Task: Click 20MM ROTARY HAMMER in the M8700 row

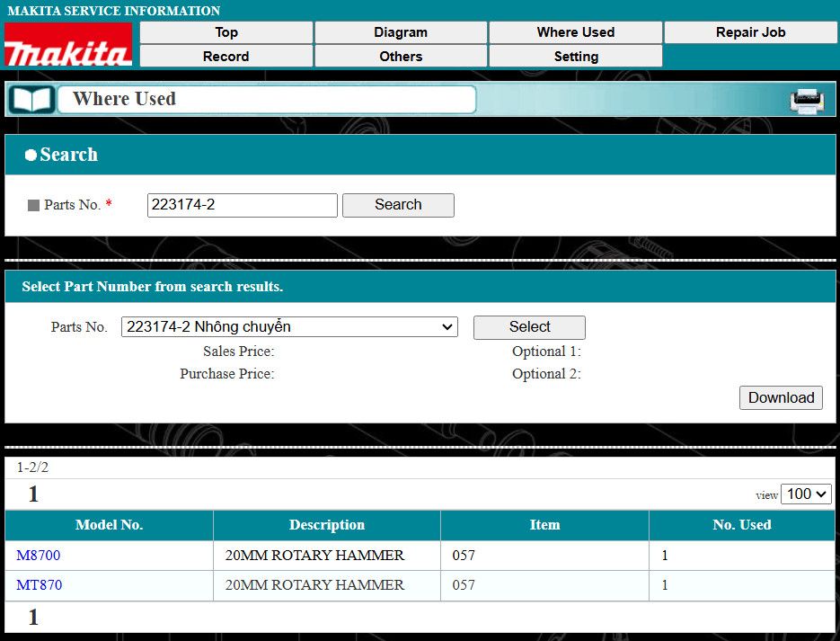Action: click(314, 556)
